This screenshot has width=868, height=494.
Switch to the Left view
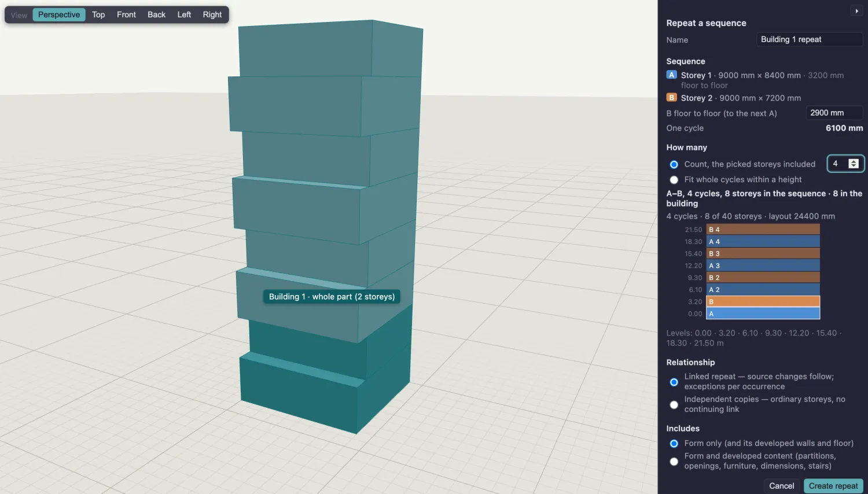(184, 14)
